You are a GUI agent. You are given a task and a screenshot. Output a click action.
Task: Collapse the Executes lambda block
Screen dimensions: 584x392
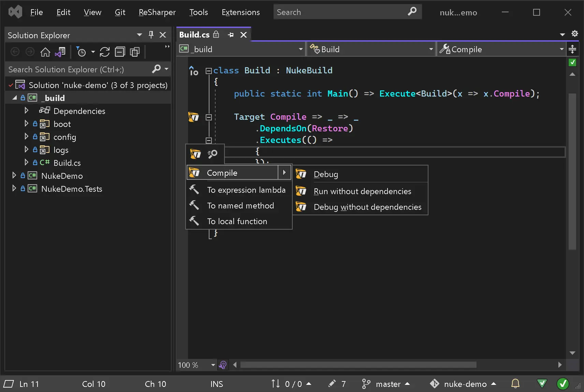[209, 140]
